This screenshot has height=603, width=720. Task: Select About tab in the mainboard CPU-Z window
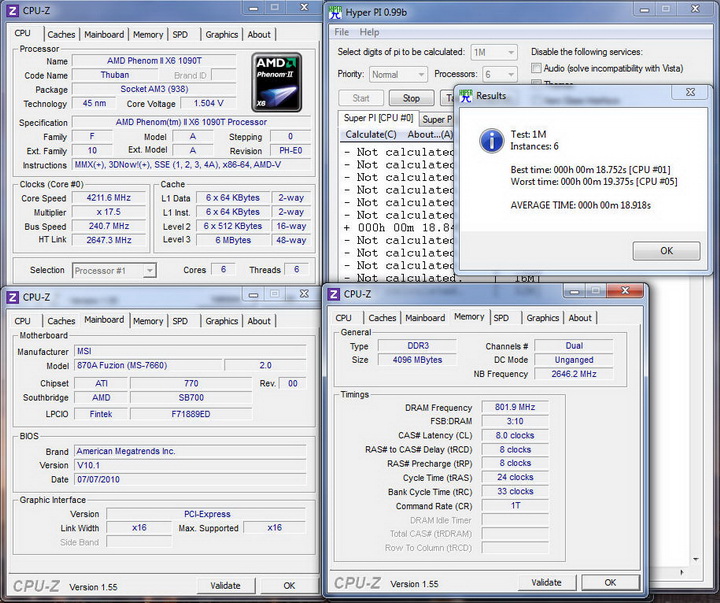(x=259, y=321)
